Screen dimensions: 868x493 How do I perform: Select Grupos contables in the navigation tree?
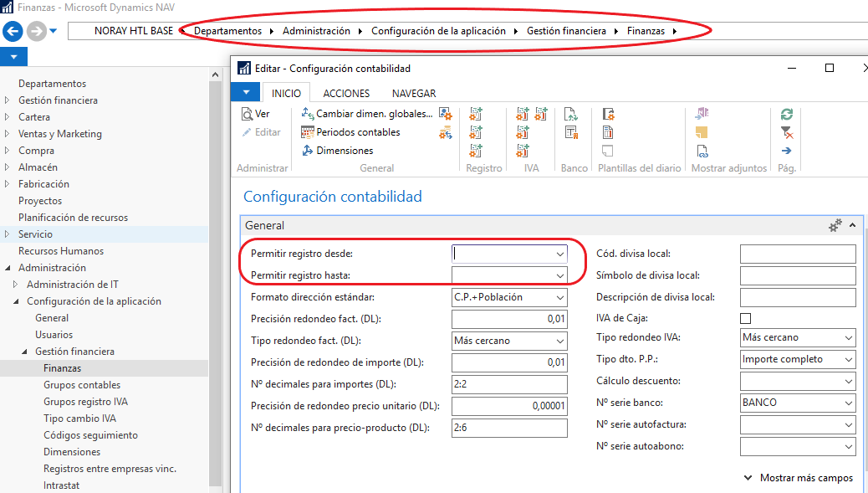82,385
